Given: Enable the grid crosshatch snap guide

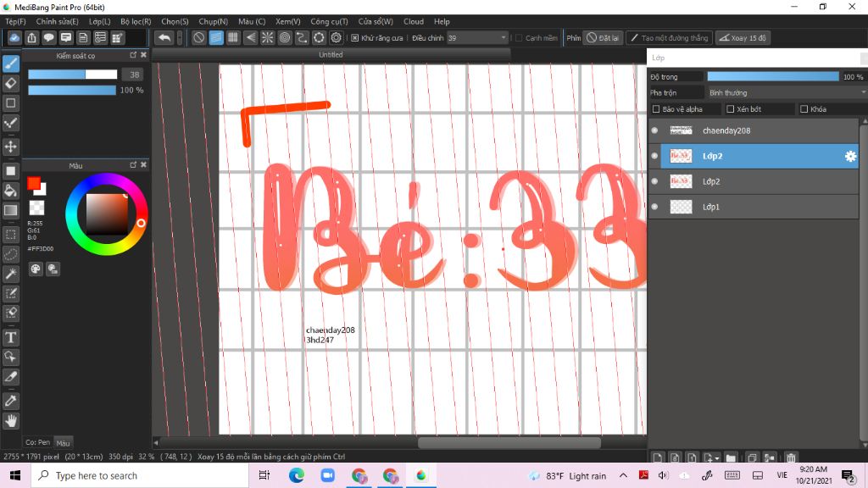Looking at the screenshot, I should 233,37.
